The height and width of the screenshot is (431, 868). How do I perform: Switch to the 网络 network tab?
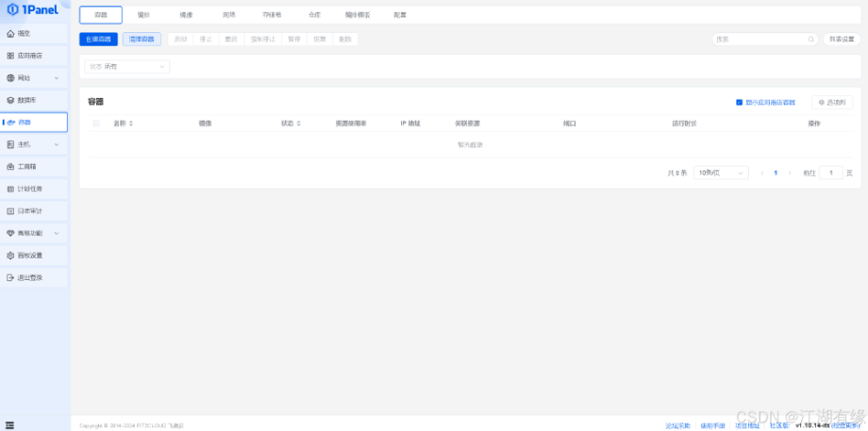pyautogui.click(x=229, y=15)
